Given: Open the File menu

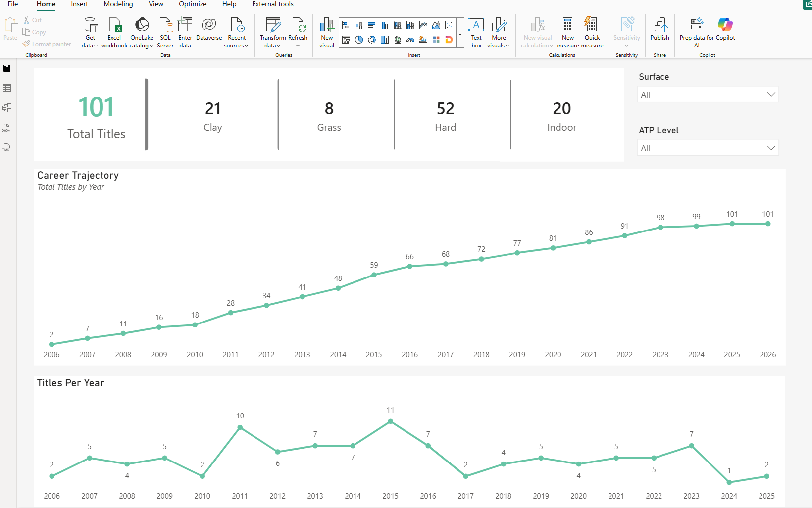Looking at the screenshot, I should pos(13,4).
